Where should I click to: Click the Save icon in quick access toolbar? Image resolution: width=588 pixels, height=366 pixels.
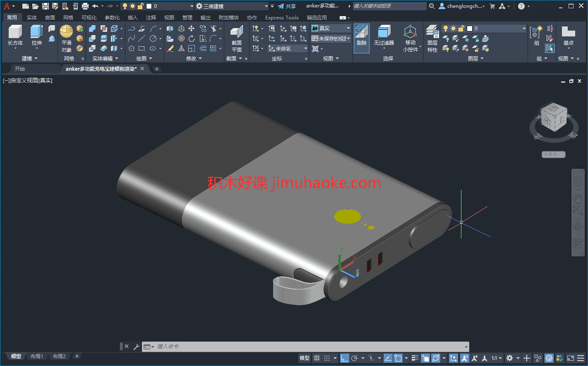(46, 6)
